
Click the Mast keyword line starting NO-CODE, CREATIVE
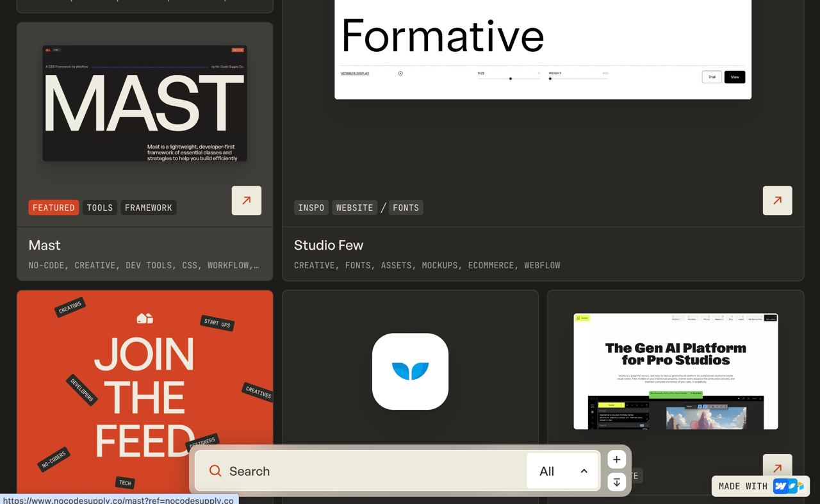pyautogui.click(x=144, y=265)
